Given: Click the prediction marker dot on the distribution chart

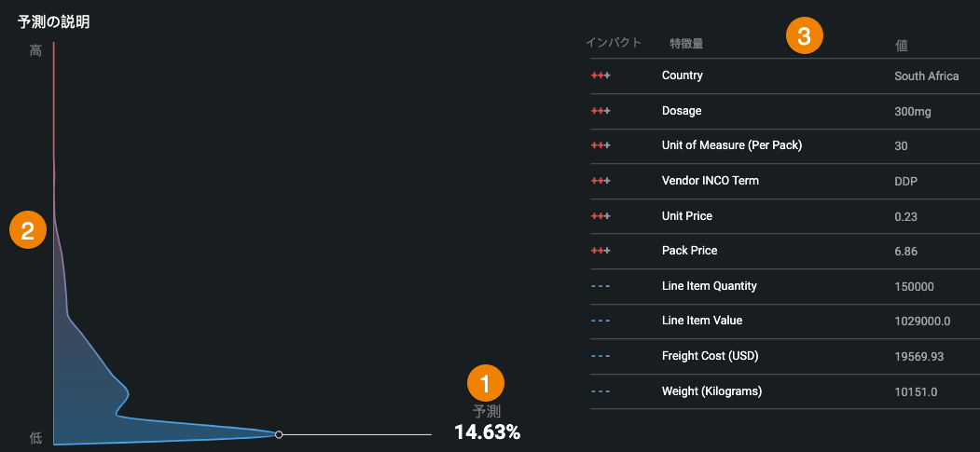Looking at the screenshot, I should (279, 434).
